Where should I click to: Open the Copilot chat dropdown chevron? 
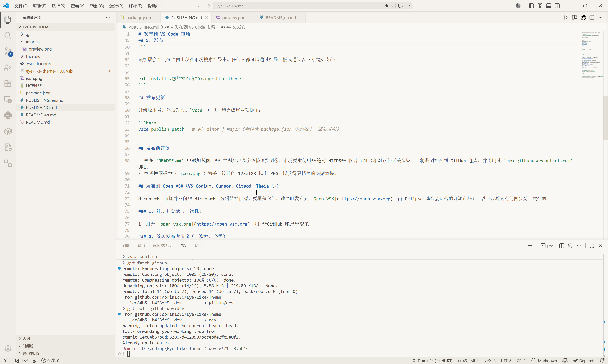point(409,6)
